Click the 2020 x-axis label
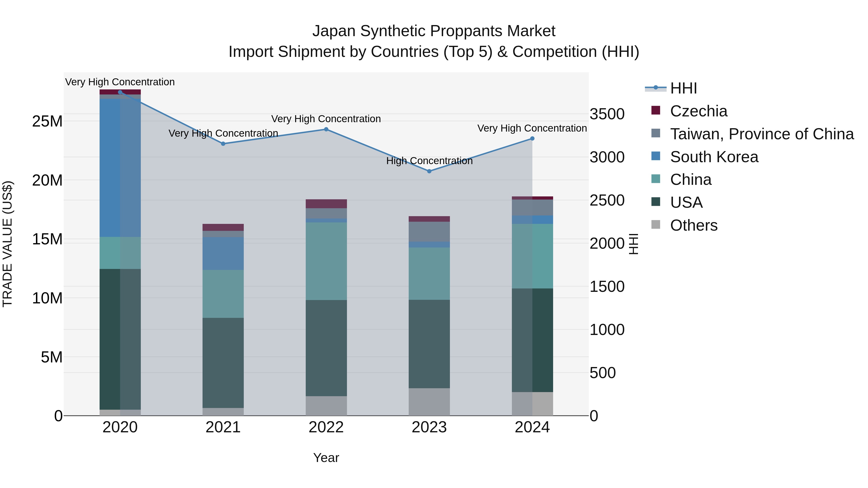The height and width of the screenshot is (488, 868). pyautogui.click(x=120, y=427)
